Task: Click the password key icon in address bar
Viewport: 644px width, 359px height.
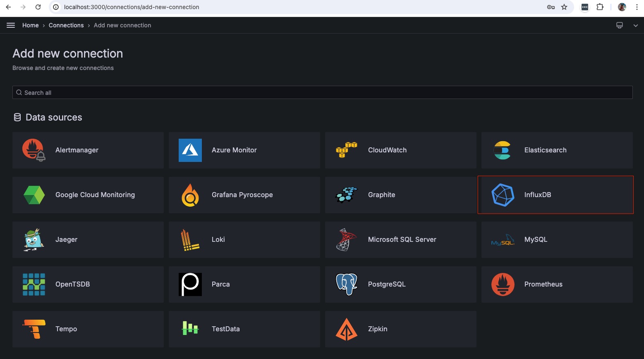Action: [551, 7]
